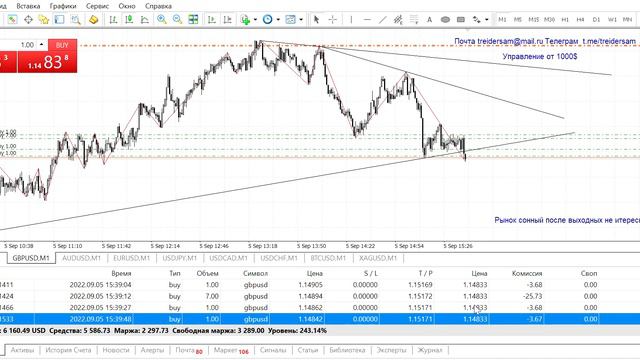Viewport: 640px width, 360px height.
Task: Toggle the Terminal panel icon
Action: coord(60,19)
